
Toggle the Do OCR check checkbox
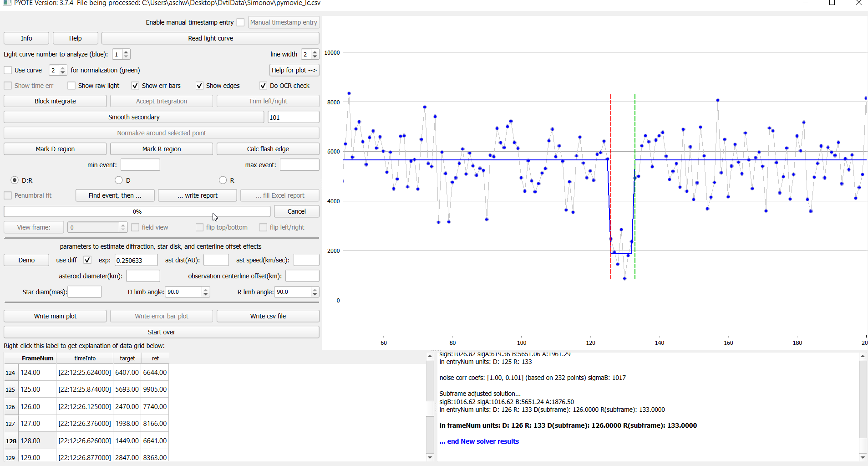click(263, 86)
